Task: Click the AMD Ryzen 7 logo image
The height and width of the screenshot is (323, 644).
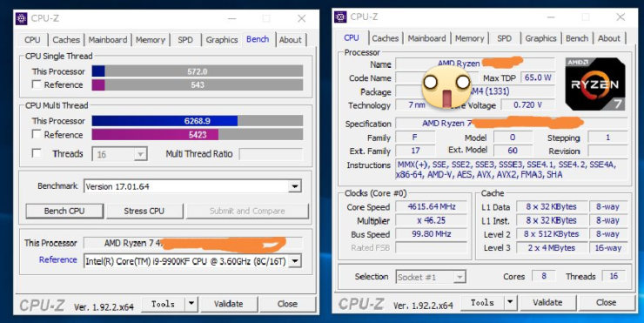Action: [595, 84]
